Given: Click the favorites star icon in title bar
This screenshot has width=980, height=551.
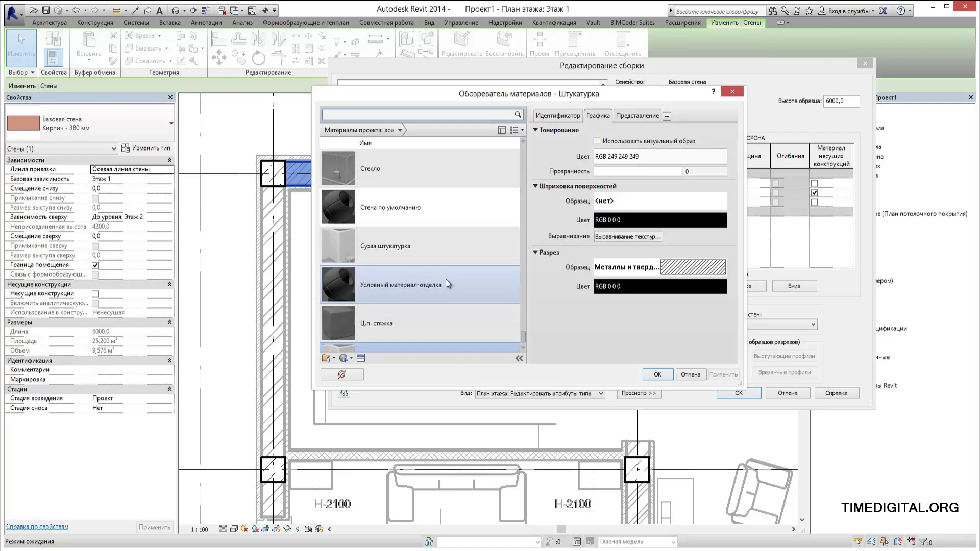Looking at the screenshot, I should pos(809,10).
